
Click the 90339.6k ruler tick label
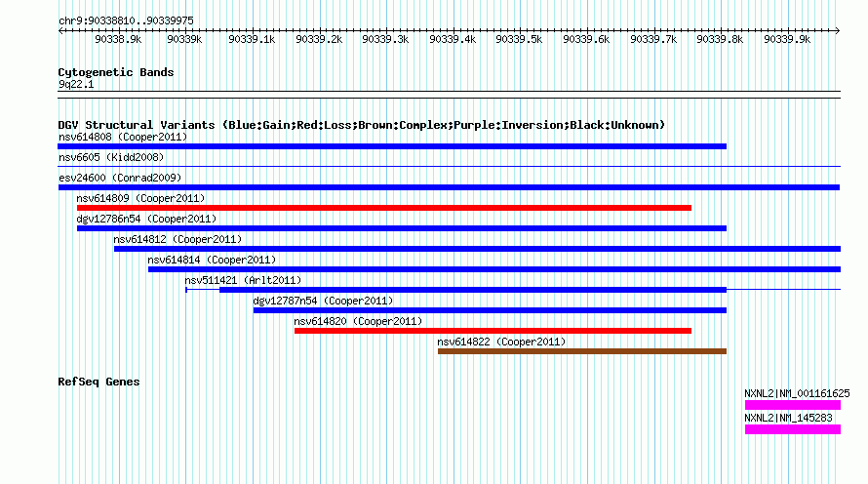[586, 39]
